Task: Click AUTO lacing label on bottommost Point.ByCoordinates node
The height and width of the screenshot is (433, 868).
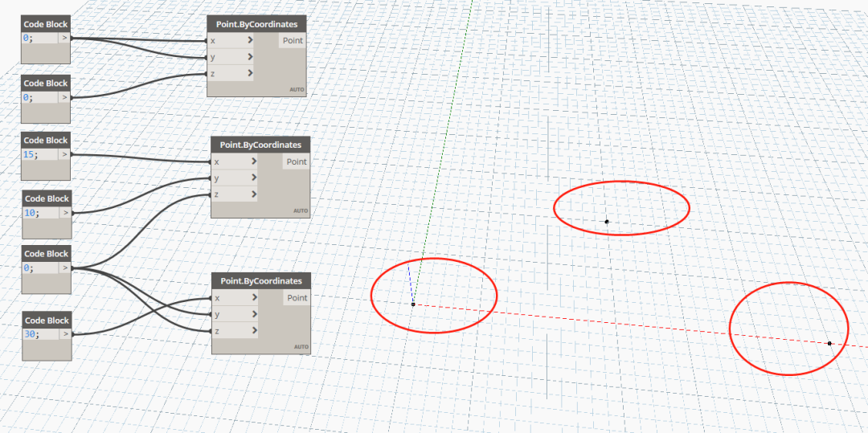Action: click(x=301, y=347)
